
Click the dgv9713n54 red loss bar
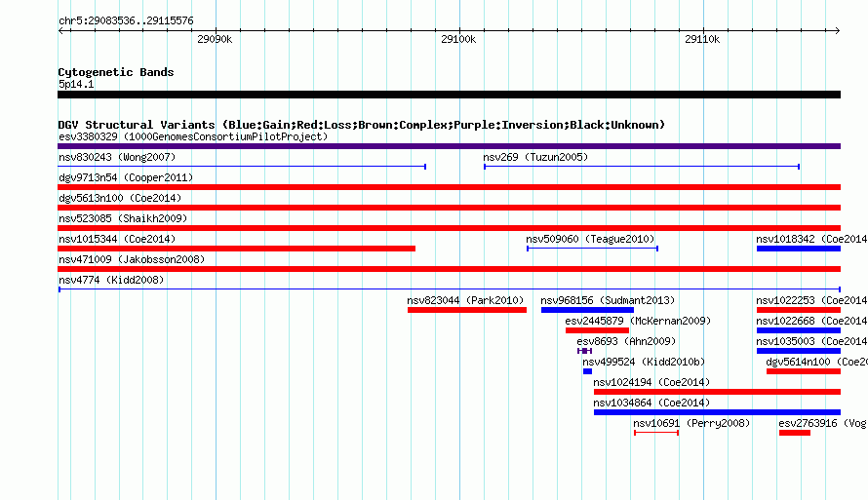[449, 187]
